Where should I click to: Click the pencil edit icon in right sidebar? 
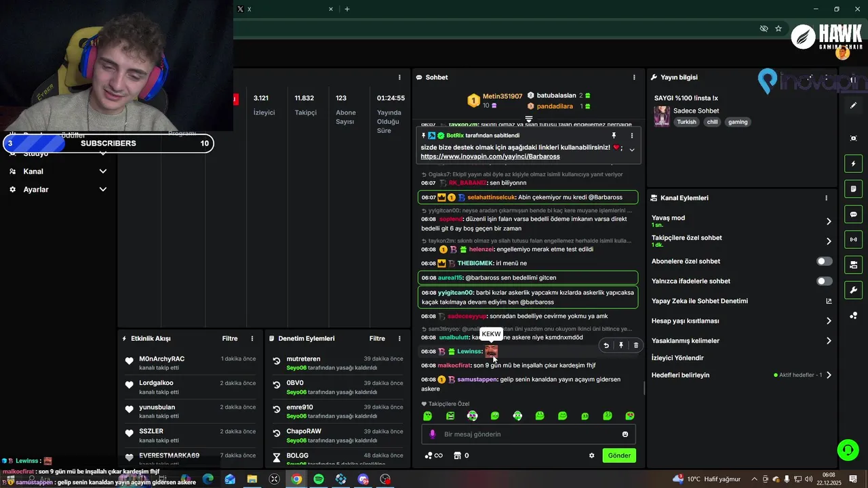(854, 106)
